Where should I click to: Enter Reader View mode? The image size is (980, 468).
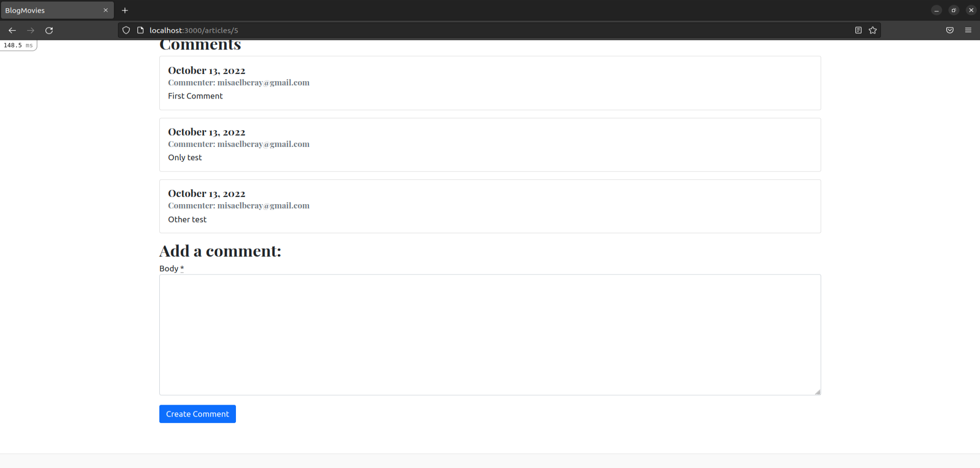tap(857, 30)
